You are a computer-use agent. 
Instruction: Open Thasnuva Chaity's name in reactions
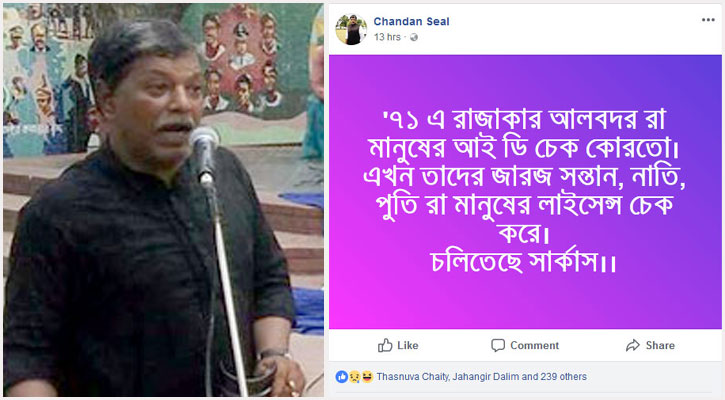[x=412, y=377]
